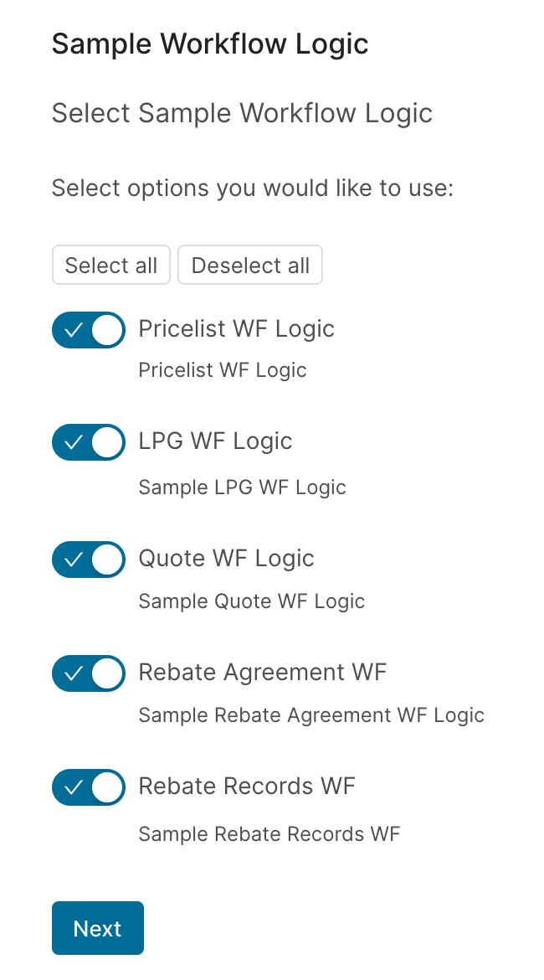Click the checkmark icon on Rebate Records toggle
Viewport: 544px width, 980px height.
73,787
